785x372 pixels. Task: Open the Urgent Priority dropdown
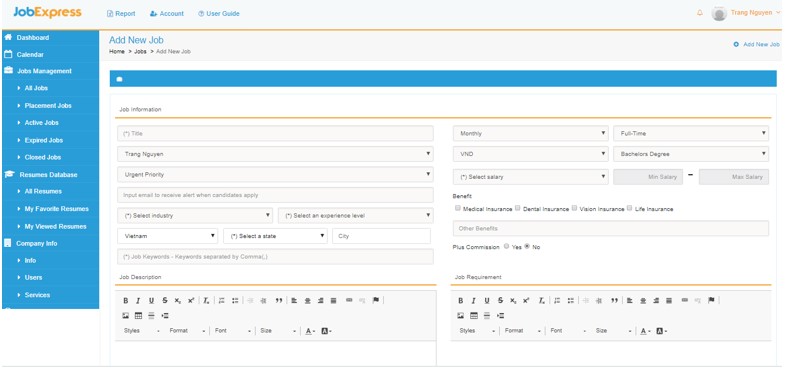click(275, 175)
